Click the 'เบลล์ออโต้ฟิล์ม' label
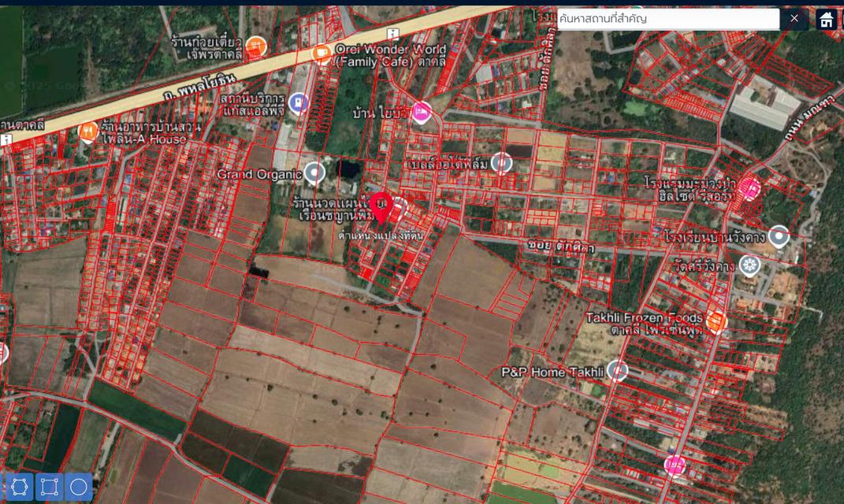 tap(448, 164)
